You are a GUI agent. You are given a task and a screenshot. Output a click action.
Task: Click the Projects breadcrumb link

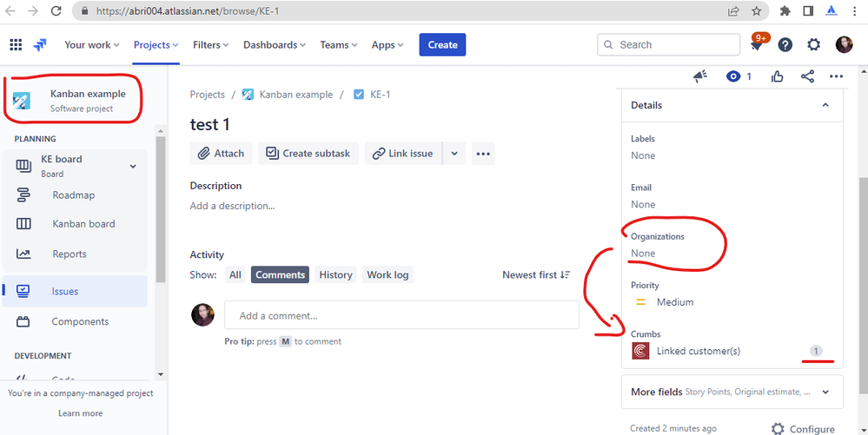pos(207,95)
